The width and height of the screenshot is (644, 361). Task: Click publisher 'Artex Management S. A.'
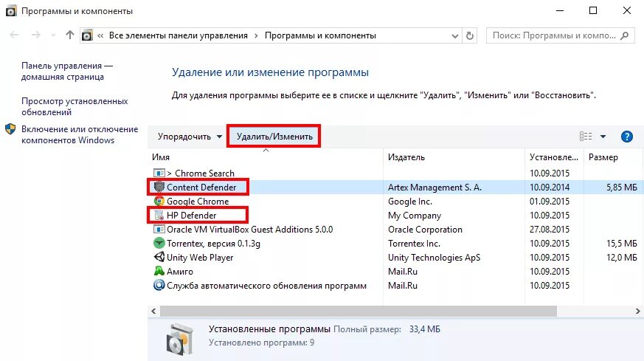[x=434, y=187]
